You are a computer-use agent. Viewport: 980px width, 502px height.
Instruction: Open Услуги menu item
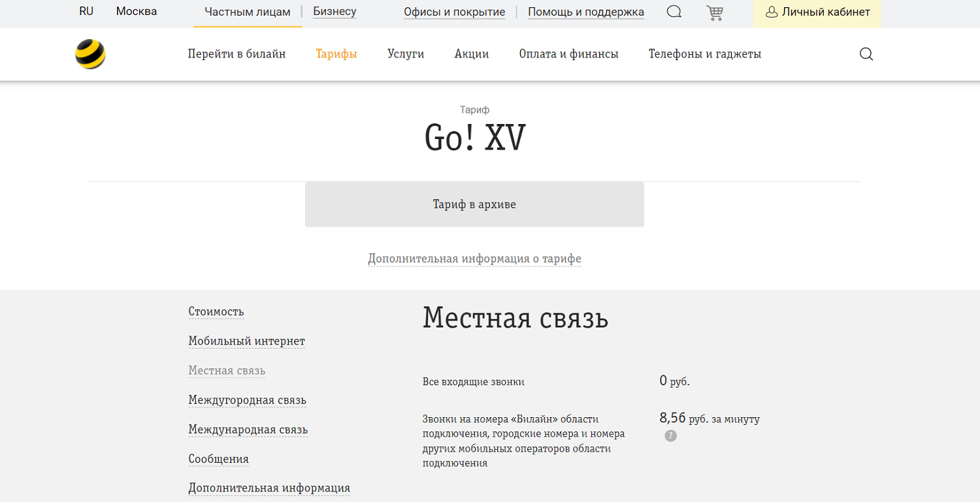(406, 54)
